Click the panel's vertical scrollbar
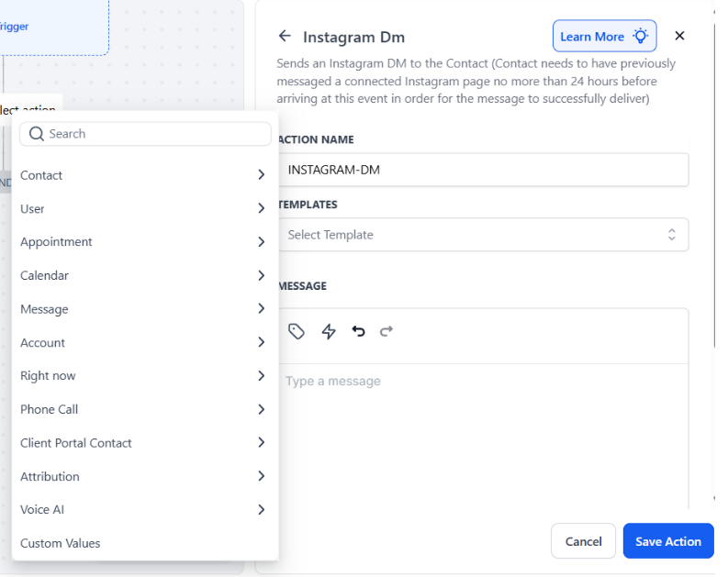Image resolution: width=728 pixels, height=577 pixels. pyautogui.click(x=714, y=185)
